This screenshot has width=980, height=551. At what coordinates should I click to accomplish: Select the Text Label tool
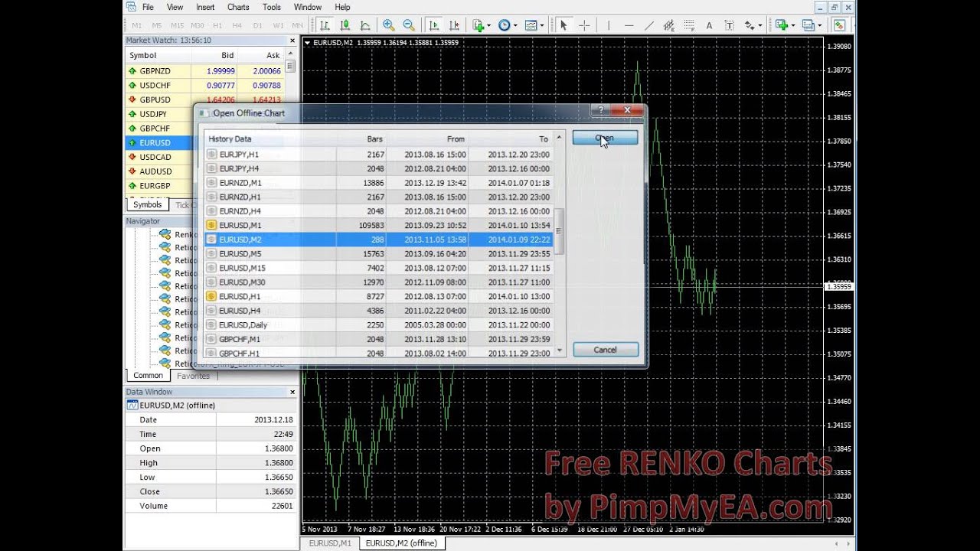pos(729,25)
